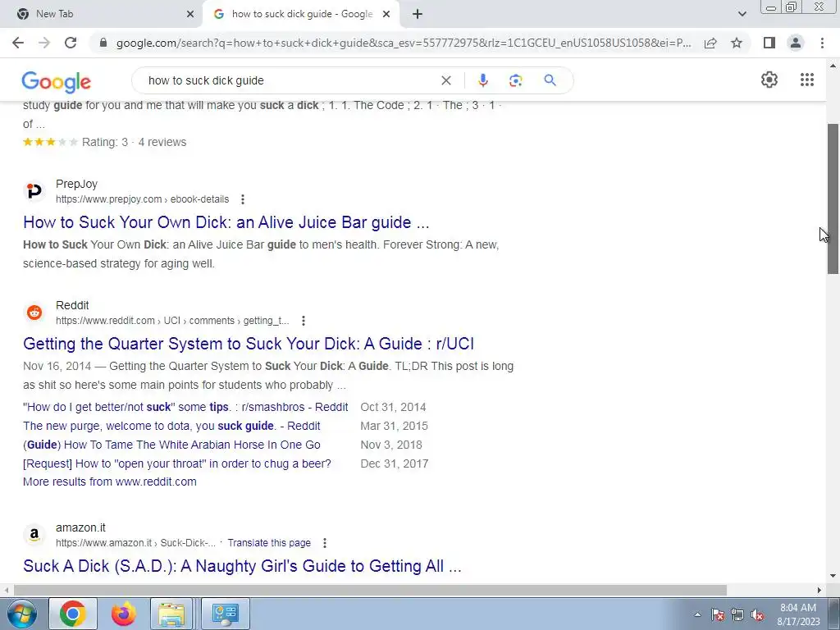This screenshot has width=840, height=630.
Task: Click the muted volume tray icon
Action: click(757, 615)
